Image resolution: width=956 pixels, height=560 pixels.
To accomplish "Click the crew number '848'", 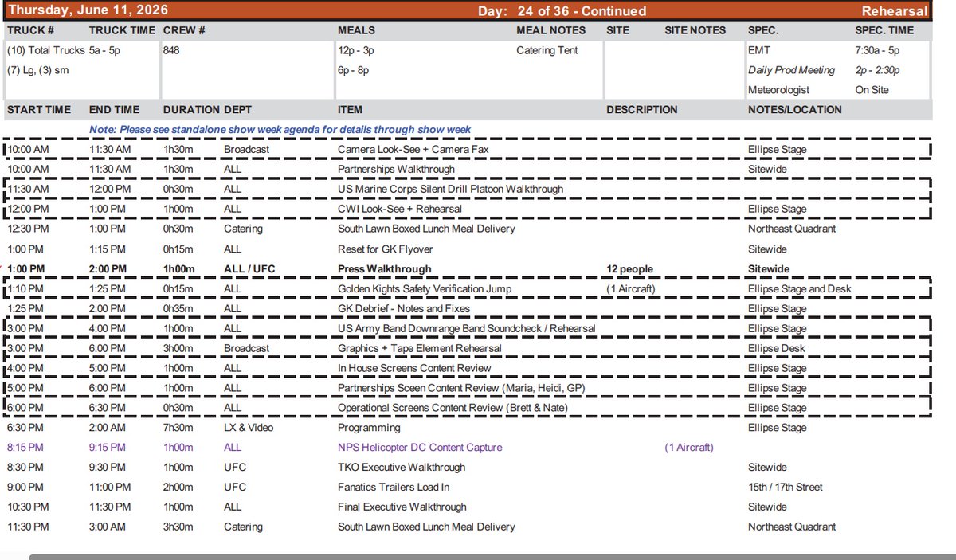I will (x=172, y=50).
